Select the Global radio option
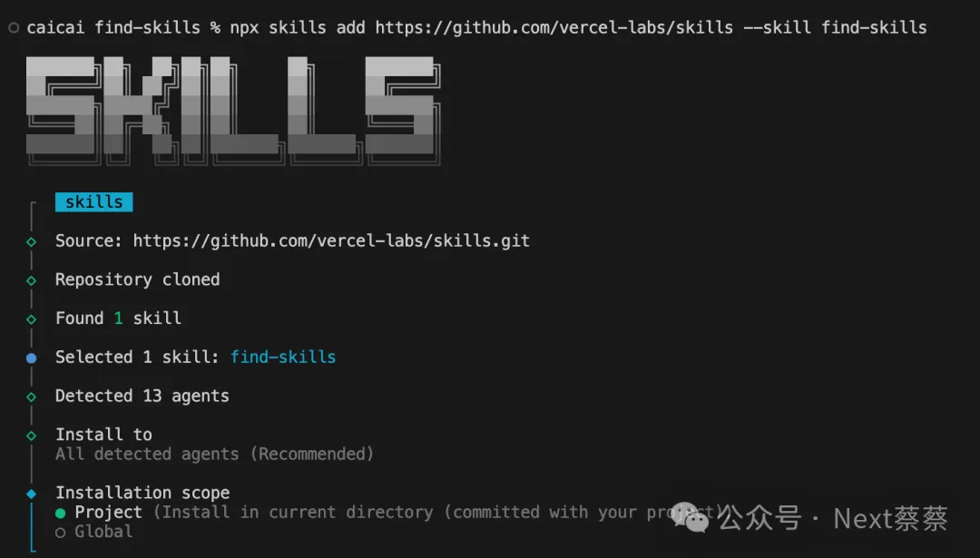 [x=60, y=533]
